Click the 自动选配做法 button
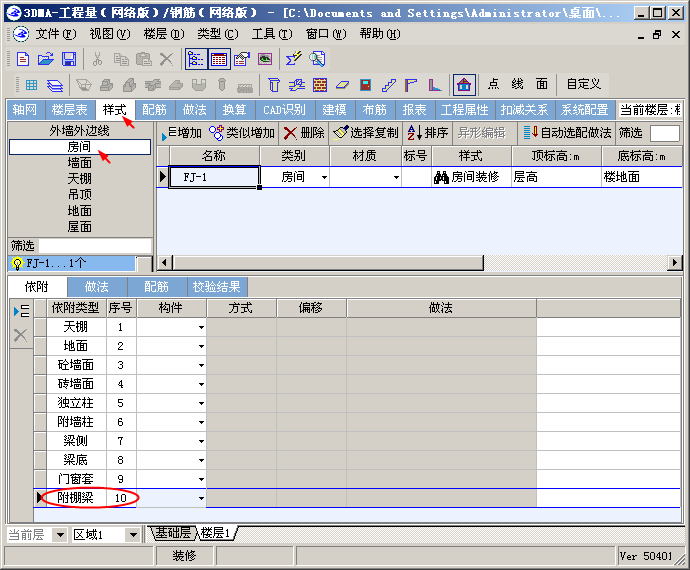Viewport: 690px width, 570px height. point(567,133)
